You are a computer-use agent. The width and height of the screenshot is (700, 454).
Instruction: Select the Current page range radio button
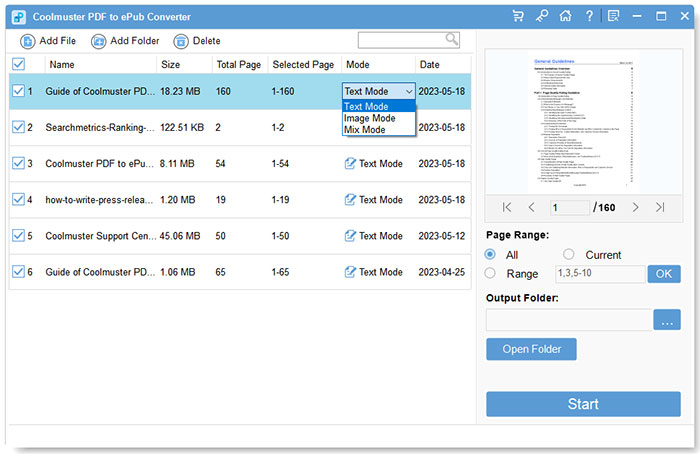pos(568,254)
